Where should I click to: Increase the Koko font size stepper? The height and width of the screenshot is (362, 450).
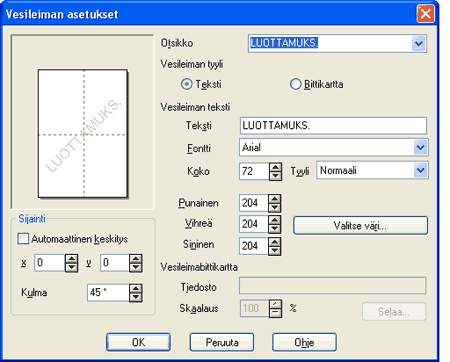(x=275, y=167)
